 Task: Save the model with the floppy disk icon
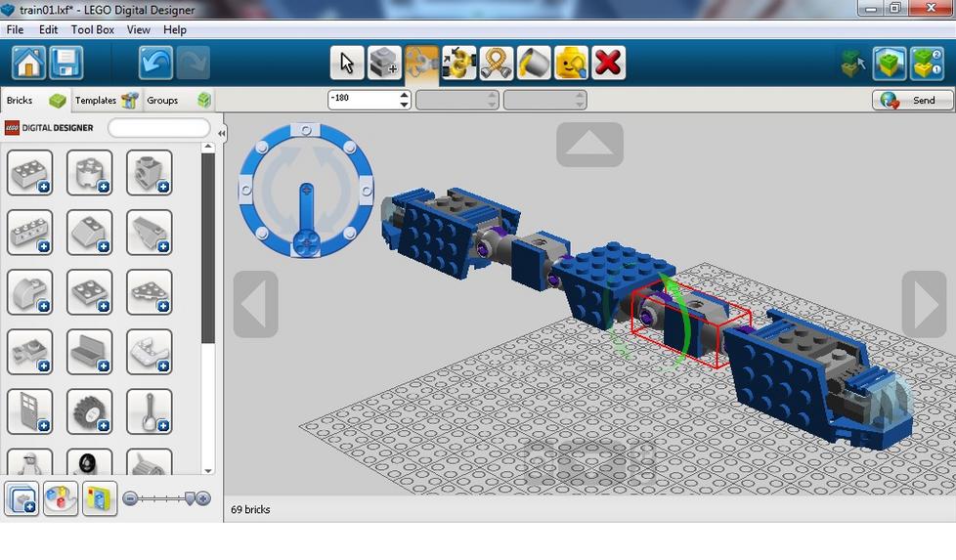click(66, 64)
